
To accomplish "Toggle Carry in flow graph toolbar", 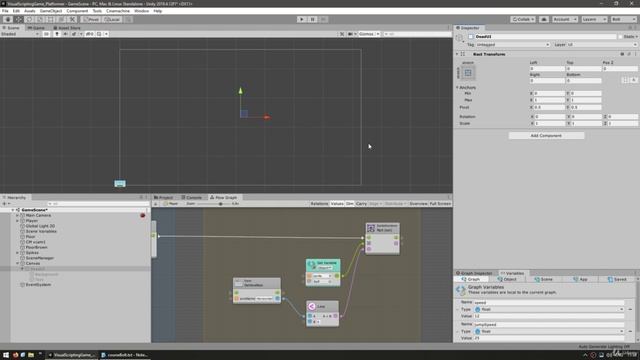I will pos(361,204).
